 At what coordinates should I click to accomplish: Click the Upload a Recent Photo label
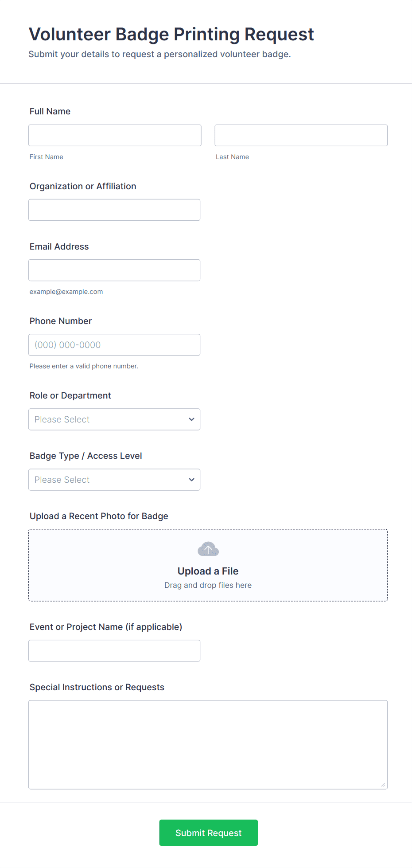click(x=99, y=516)
